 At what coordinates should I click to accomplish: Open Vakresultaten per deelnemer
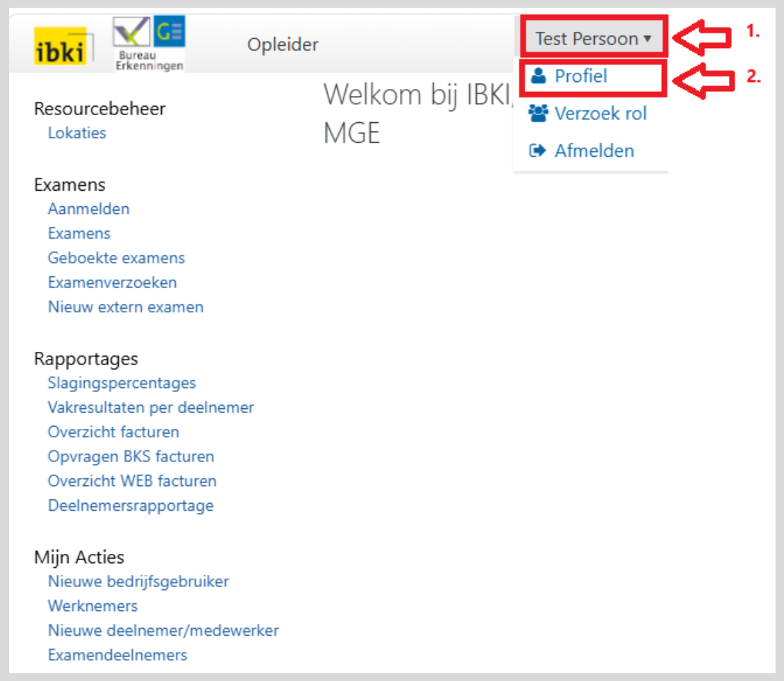click(x=150, y=407)
